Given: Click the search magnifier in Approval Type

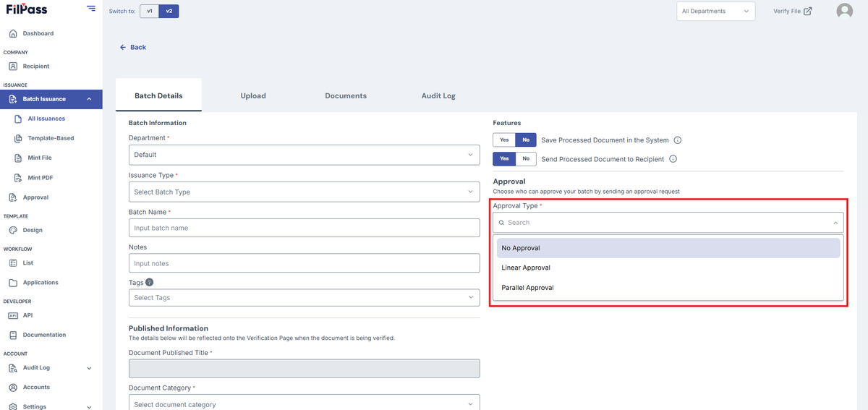Looking at the screenshot, I should pyautogui.click(x=501, y=223).
